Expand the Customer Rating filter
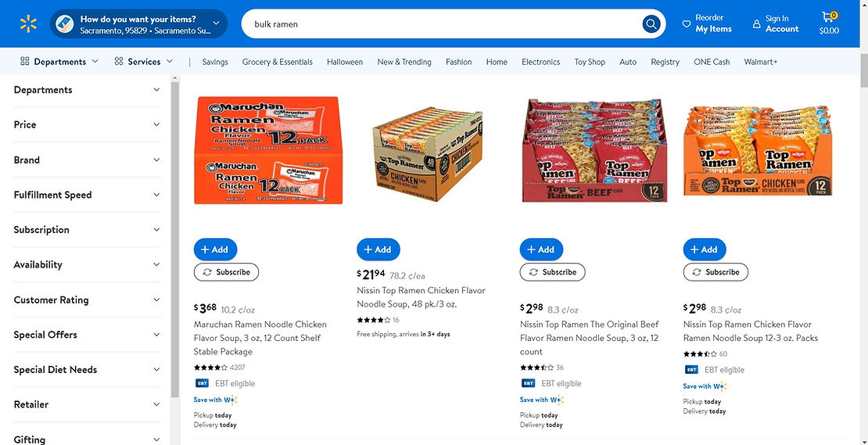The width and height of the screenshot is (868, 445). [x=86, y=300]
